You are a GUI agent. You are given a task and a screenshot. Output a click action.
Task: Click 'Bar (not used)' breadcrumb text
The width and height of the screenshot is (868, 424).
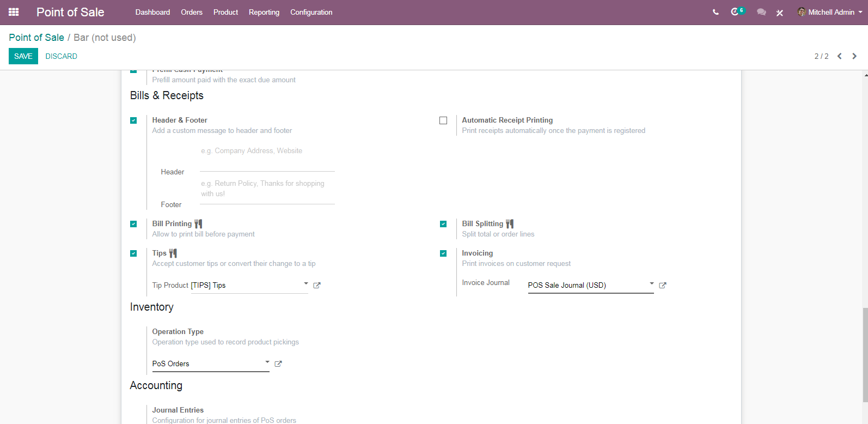coord(105,38)
